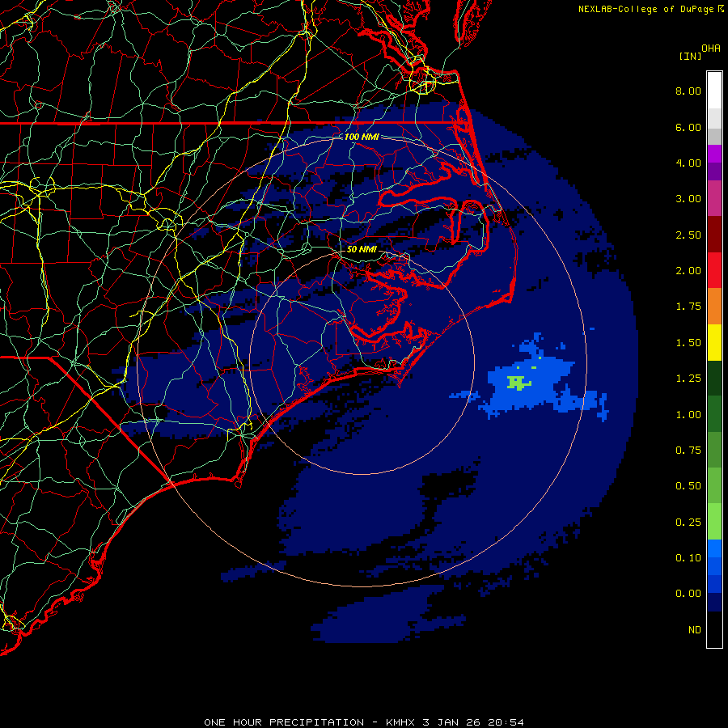Click the NEXLAB-College of DuPage watermark text
The width and height of the screenshot is (728, 728).
pos(645,9)
